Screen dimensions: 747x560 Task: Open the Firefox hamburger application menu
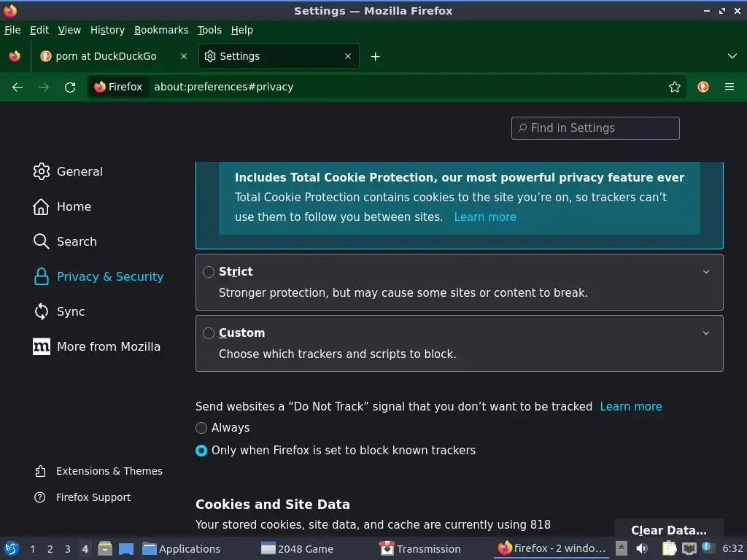coord(729,87)
